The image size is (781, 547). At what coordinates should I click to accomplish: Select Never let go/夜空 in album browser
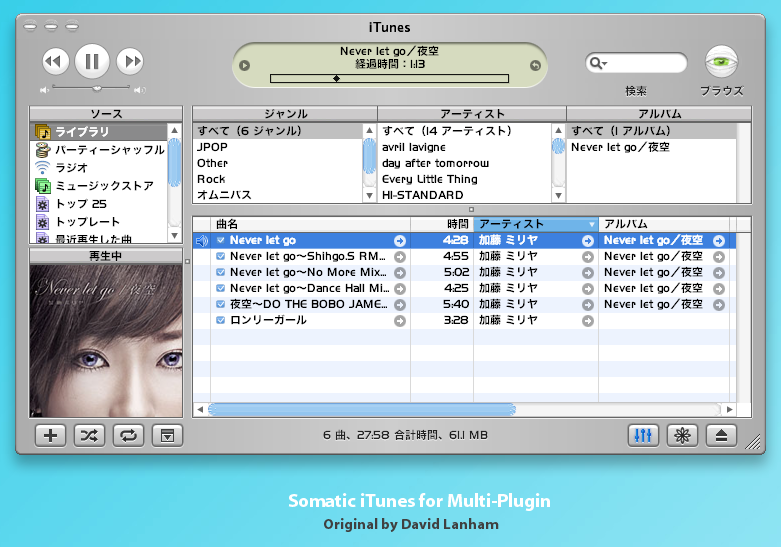click(x=651, y=147)
